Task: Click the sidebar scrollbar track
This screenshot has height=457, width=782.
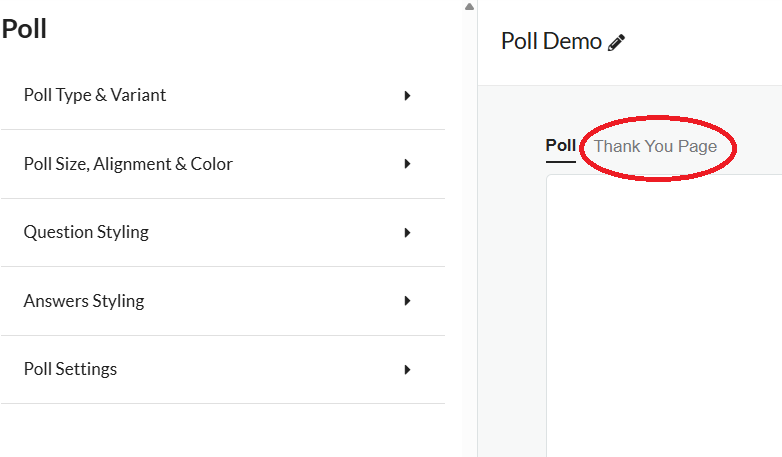Action: (x=469, y=230)
